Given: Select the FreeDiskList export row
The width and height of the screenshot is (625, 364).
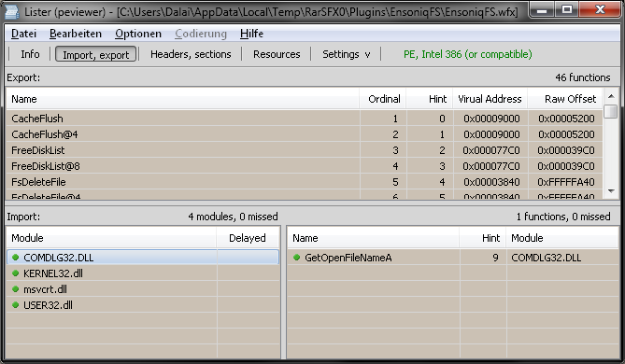Looking at the screenshot, I should [x=305, y=150].
